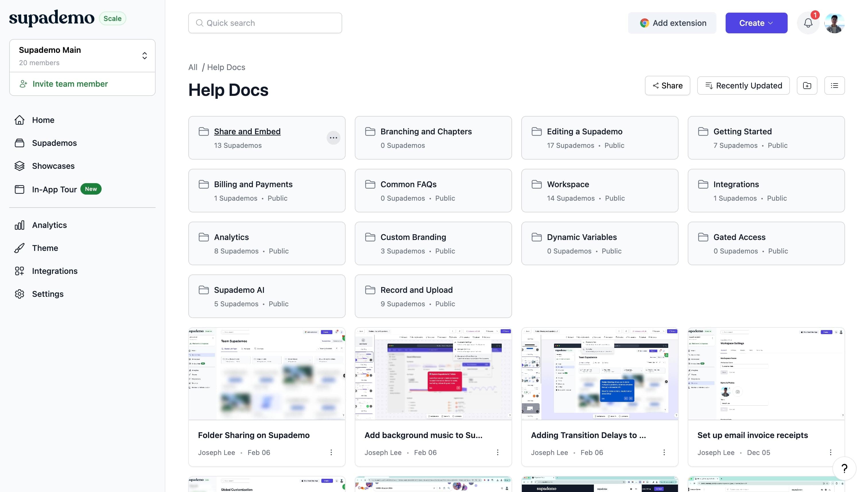Click the Quick search field
868x492 pixels.
click(265, 23)
